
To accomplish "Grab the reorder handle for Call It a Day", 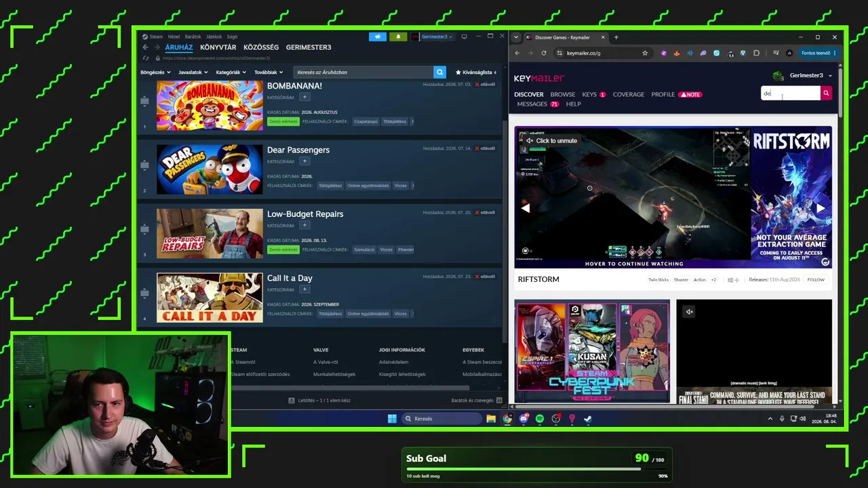I will pyautogui.click(x=144, y=293).
